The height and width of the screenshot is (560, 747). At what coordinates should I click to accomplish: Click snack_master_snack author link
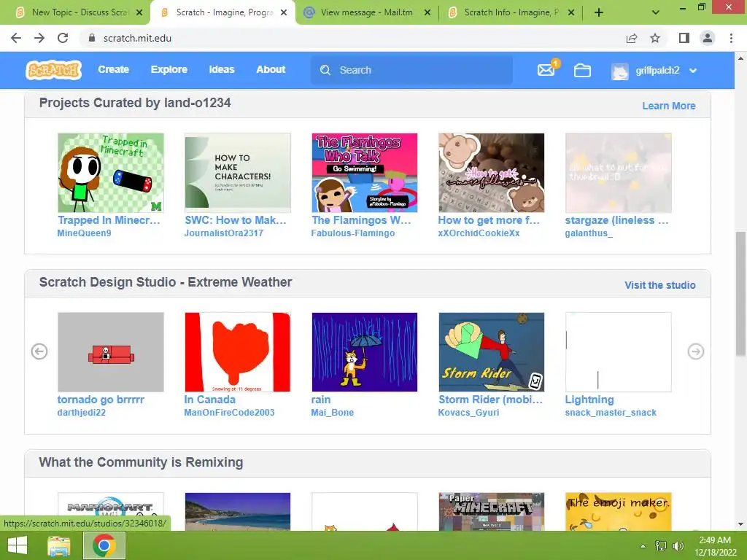[611, 413]
